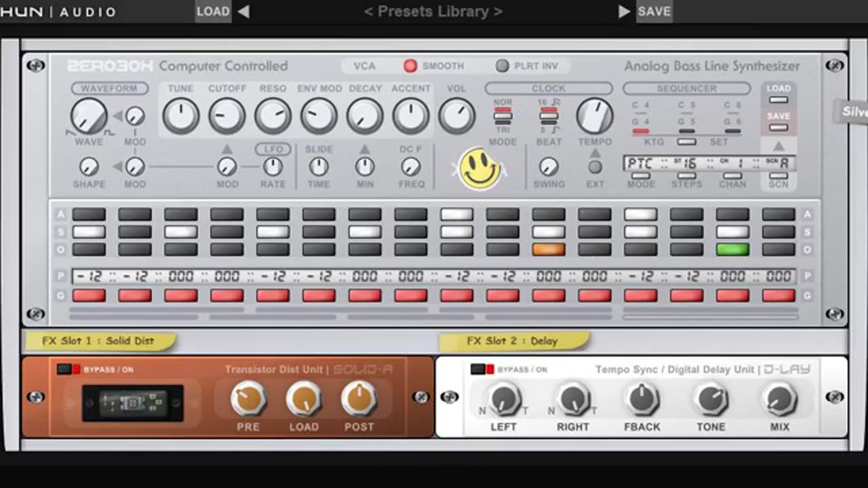Click the VCA label button
The image size is (868, 488).
pos(364,66)
